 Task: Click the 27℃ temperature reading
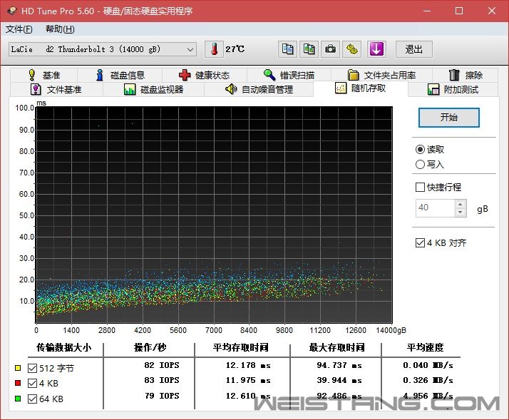coord(235,49)
